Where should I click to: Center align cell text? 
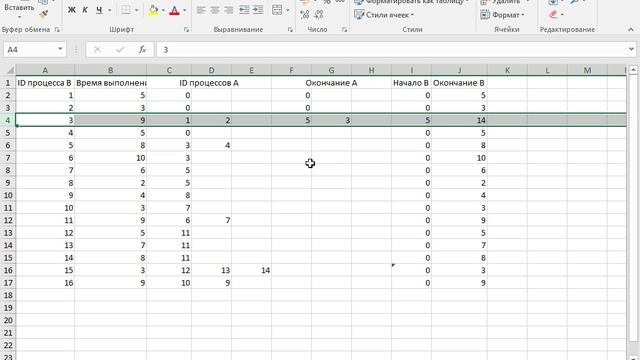pos(215,10)
